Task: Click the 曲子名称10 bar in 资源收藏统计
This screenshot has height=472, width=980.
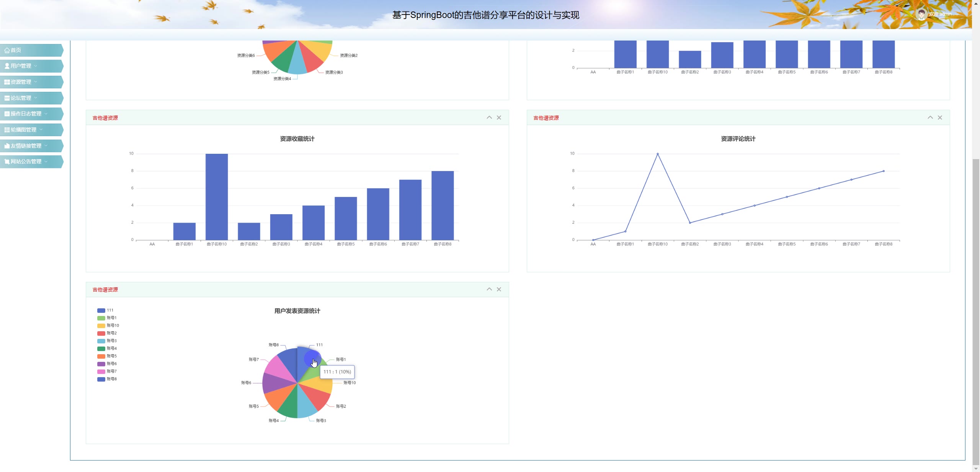Action: [x=217, y=197]
